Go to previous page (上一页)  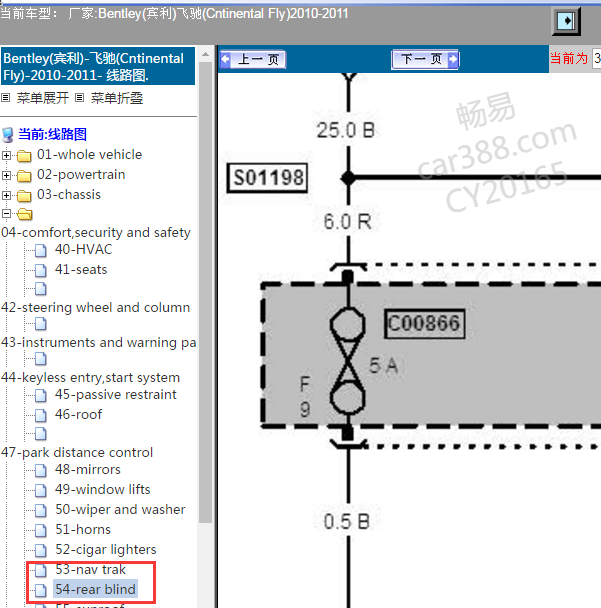[x=253, y=60]
